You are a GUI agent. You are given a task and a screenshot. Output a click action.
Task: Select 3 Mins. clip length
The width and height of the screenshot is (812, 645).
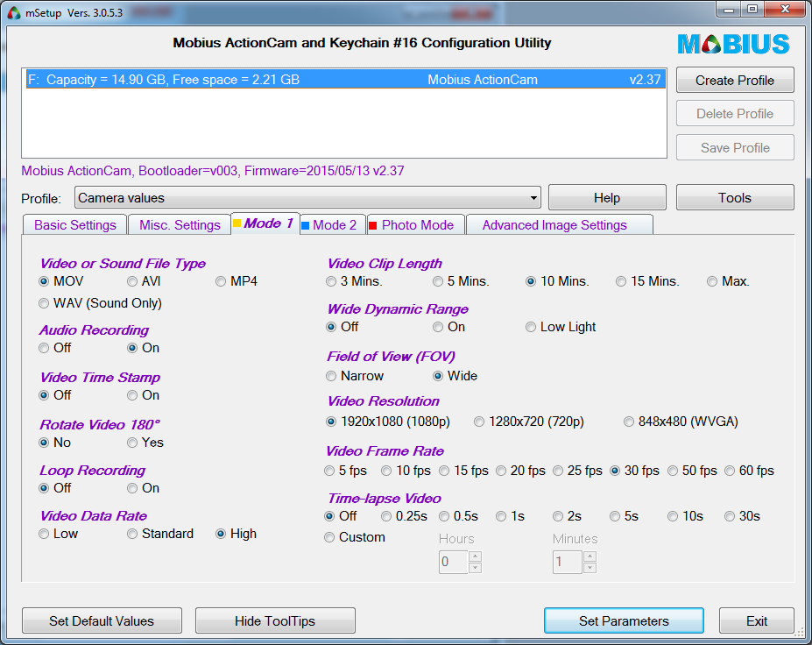[x=354, y=281]
